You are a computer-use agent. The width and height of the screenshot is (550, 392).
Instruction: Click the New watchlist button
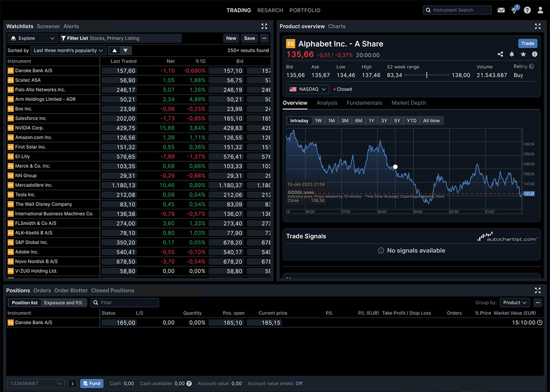click(231, 38)
